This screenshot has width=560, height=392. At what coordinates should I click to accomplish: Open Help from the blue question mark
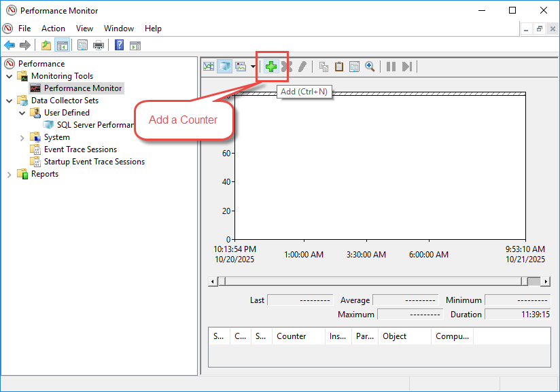coord(118,45)
